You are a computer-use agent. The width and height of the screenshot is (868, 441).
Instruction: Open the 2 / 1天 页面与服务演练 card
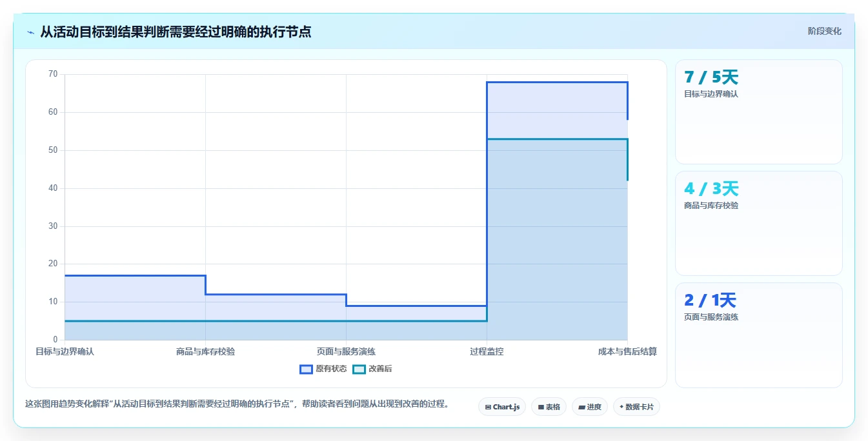point(759,335)
